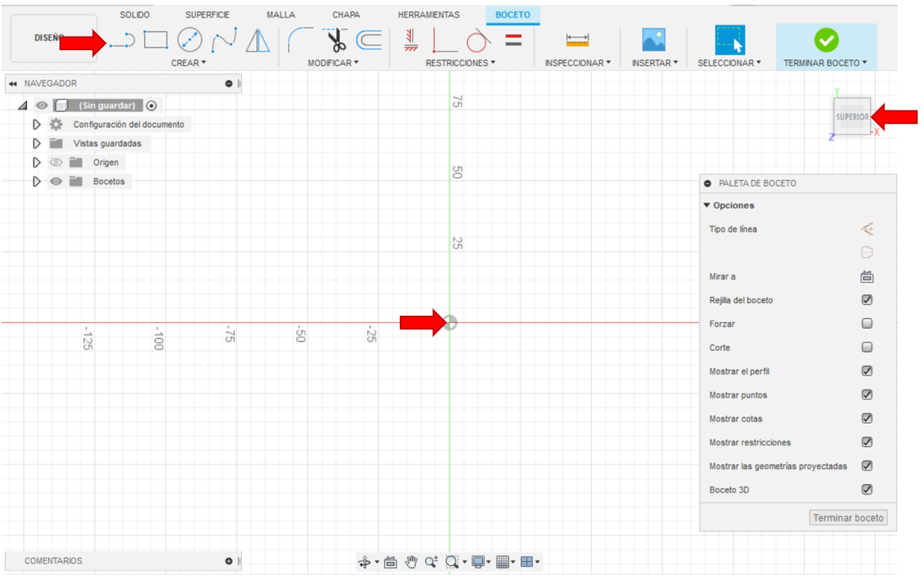Uncheck Rejilla del boceto checkbox
The width and height of the screenshot is (924, 581).
(x=866, y=300)
